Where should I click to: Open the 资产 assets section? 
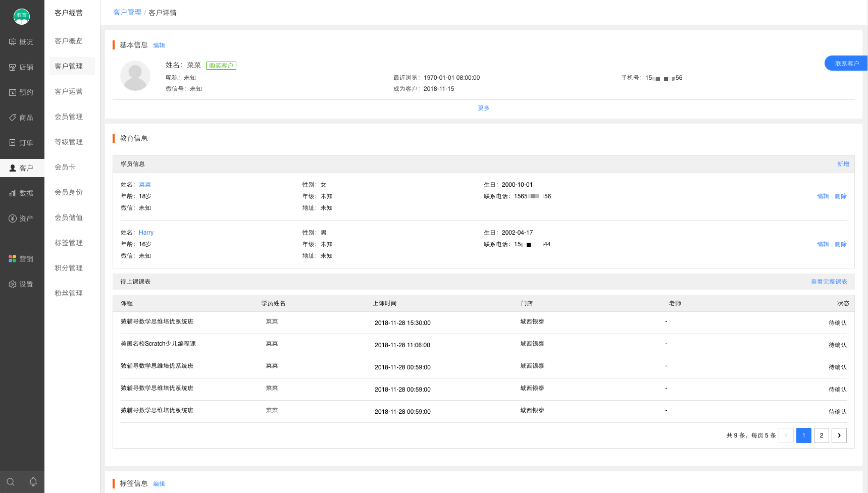(22, 218)
